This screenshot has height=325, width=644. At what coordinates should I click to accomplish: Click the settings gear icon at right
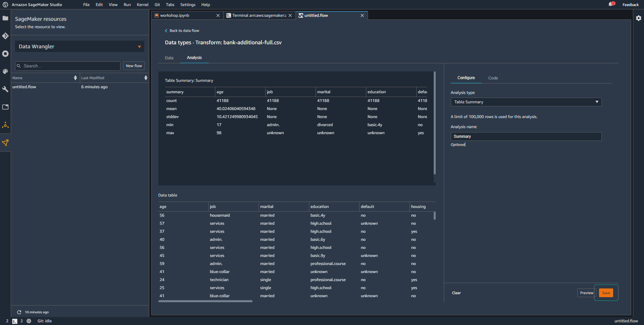click(x=639, y=18)
